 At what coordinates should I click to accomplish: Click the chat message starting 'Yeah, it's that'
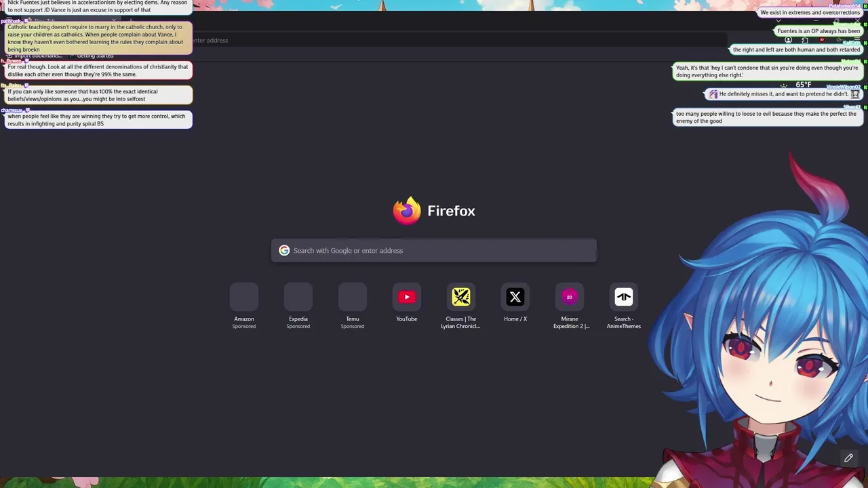(767, 71)
